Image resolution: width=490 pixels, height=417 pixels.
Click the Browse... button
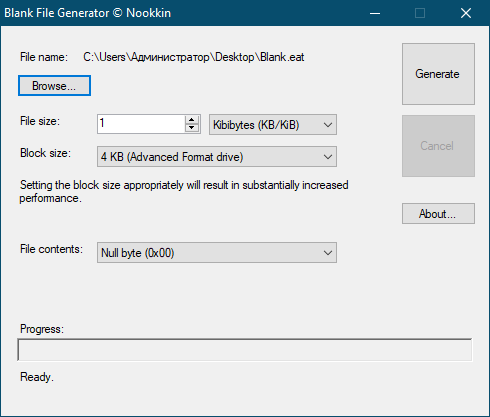[x=54, y=86]
